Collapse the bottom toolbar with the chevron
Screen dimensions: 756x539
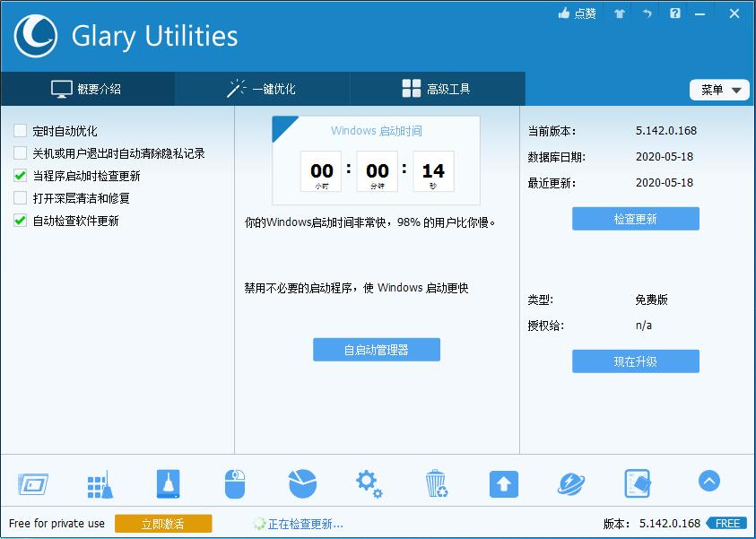pos(708,481)
